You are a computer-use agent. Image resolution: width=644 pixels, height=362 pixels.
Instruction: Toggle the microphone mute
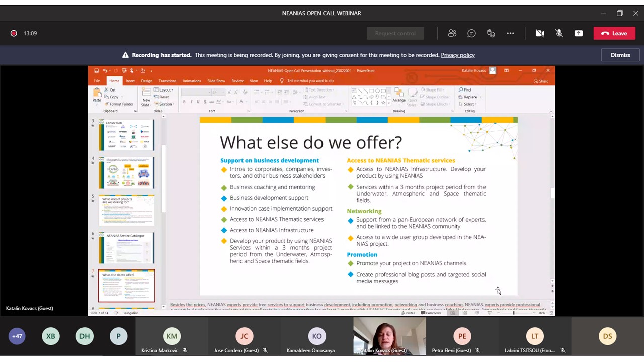click(x=559, y=33)
